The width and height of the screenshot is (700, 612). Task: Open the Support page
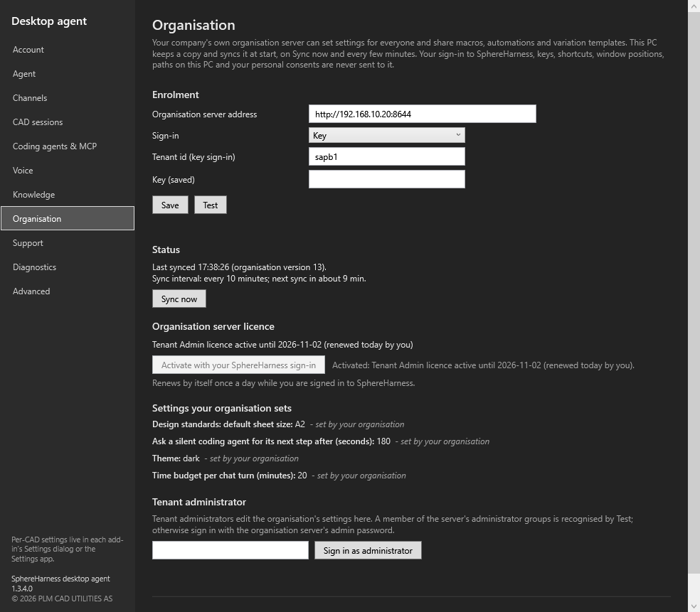click(68, 242)
